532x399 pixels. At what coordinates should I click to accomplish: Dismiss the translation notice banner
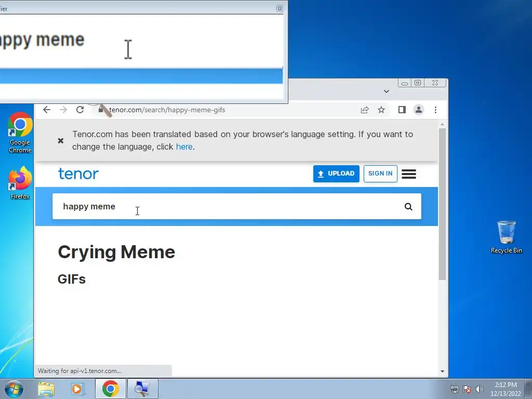pyautogui.click(x=61, y=140)
